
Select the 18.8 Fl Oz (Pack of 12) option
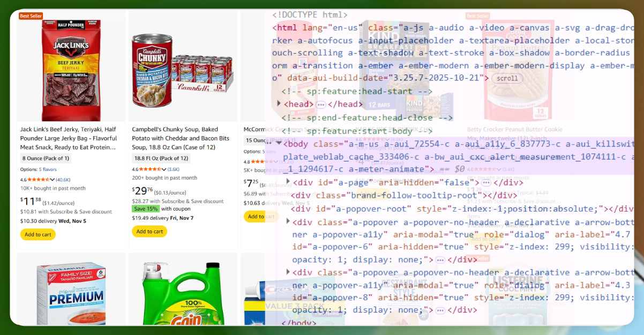point(161,158)
